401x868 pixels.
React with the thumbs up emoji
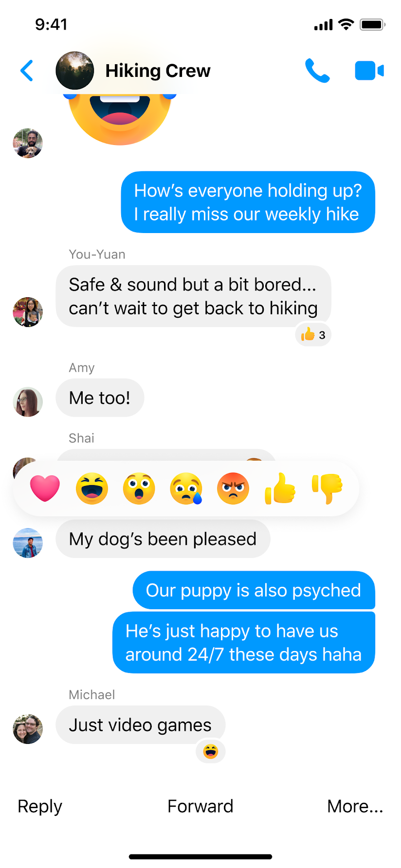coord(280,488)
